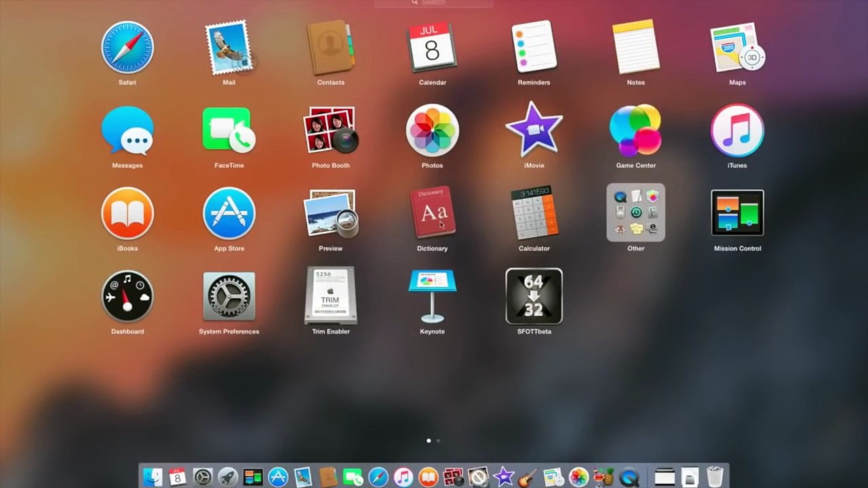Open Photo Booth from the Dock
Image resolution: width=868 pixels, height=488 pixels.
point(453,477)
